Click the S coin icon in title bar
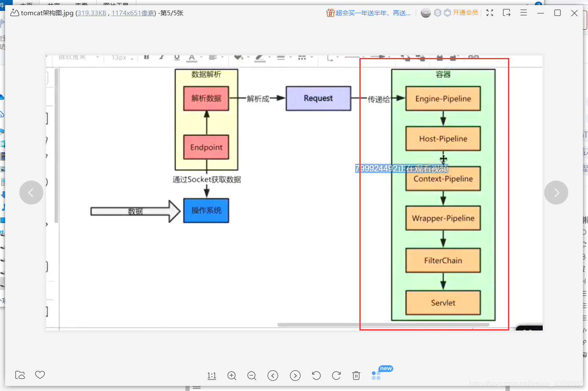Image resolution: width=588 pixels, height=391 pixels. point(438,13)
